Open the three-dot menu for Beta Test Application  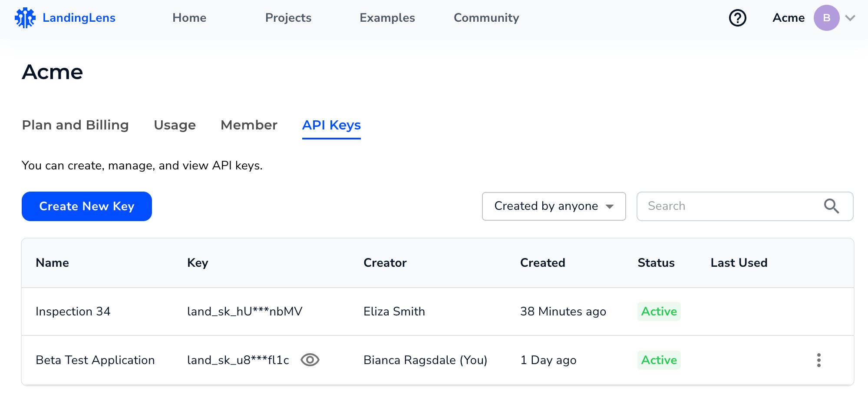point(818,360)
